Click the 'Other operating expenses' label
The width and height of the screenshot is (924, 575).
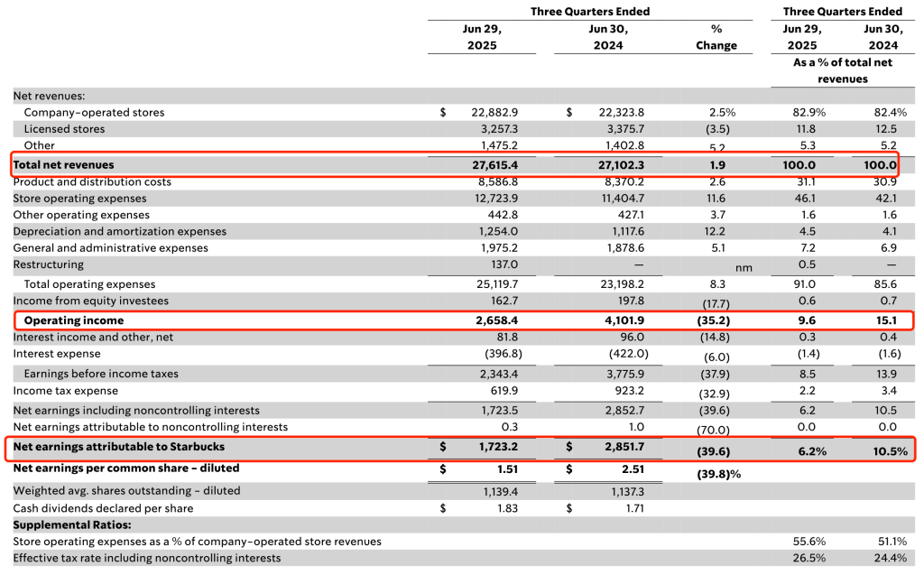click(81, 215)
